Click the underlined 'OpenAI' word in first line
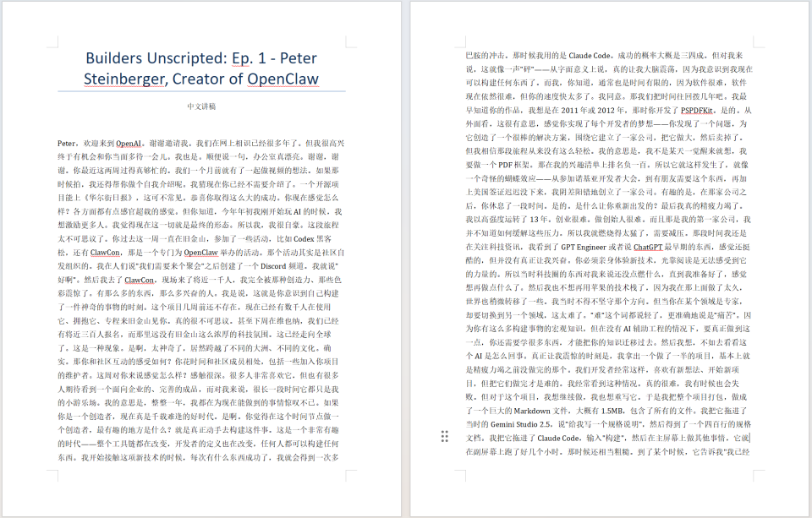 (129, 144)
